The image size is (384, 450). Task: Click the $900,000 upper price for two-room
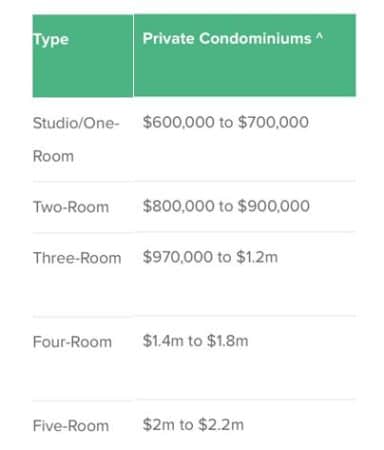[274, 206]
